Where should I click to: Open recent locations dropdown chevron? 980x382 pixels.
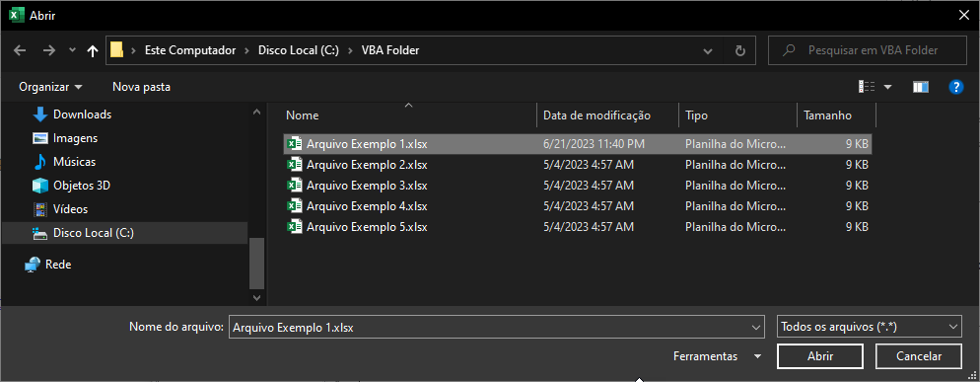72,50
